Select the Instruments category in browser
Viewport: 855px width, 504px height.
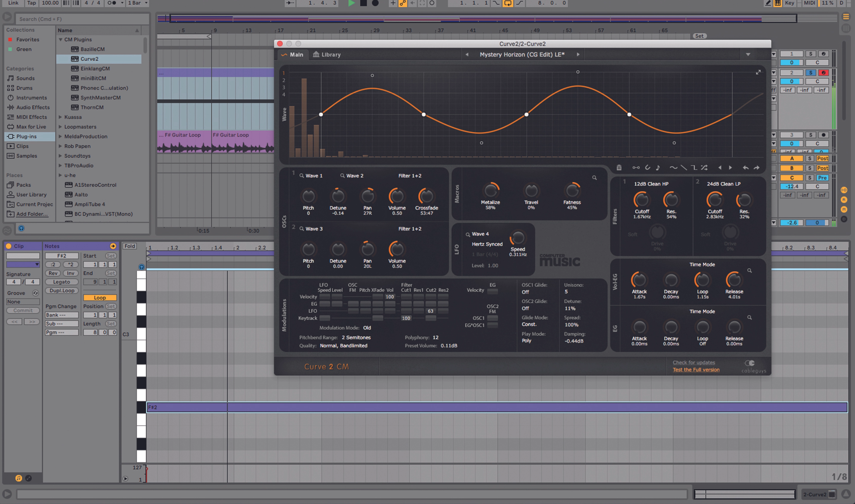tap(29, 97)
